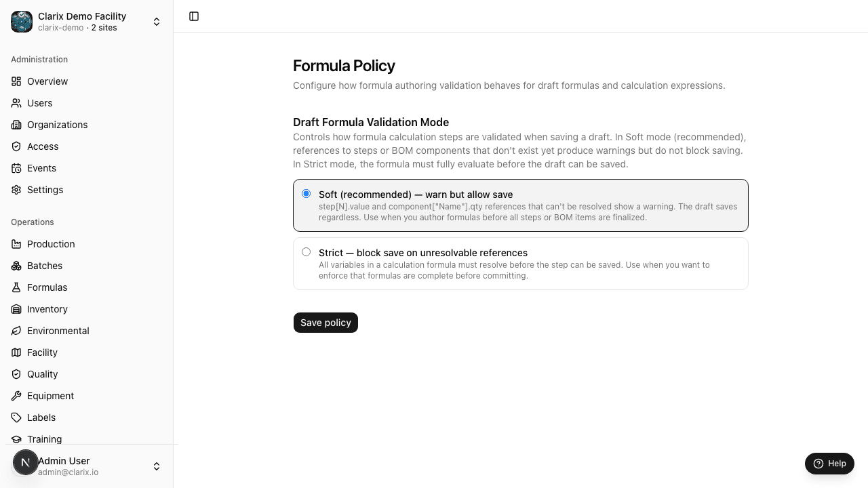
Task: Expand the facility switcher chevron
Action: (157, 22)
